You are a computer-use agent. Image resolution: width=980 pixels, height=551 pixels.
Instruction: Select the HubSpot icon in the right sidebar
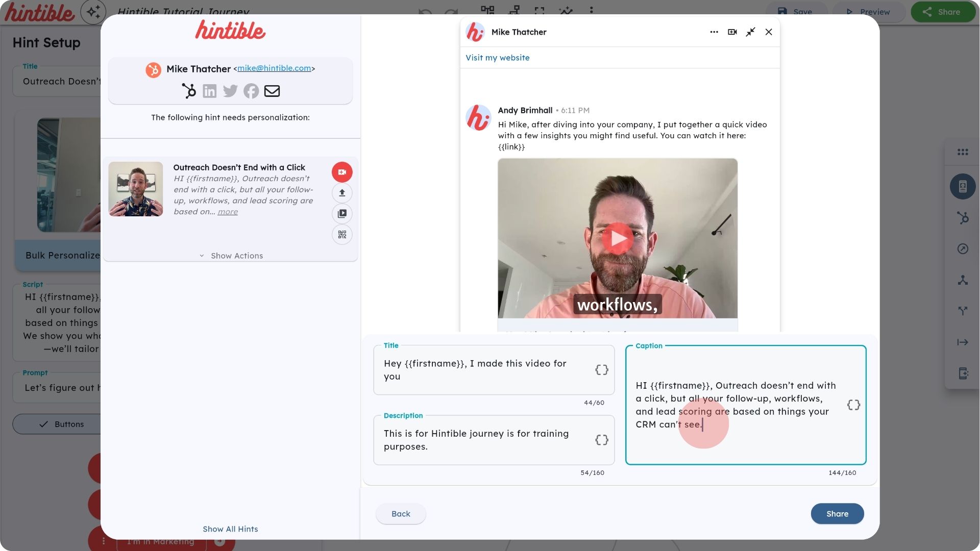tap(963, 218)
